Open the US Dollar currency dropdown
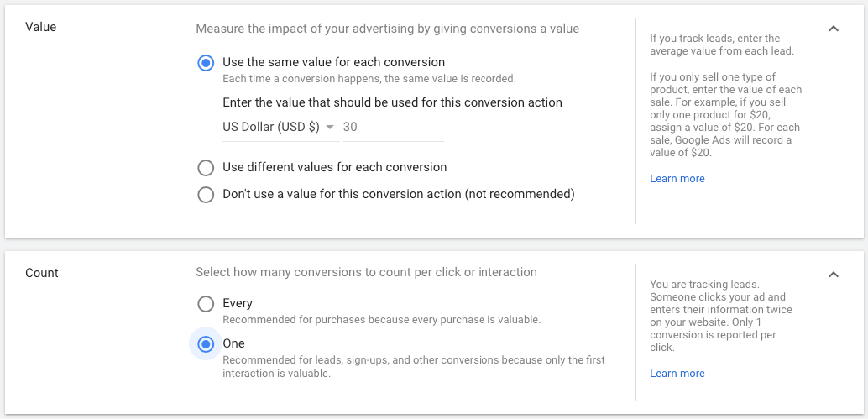 [x=279, y=127]
